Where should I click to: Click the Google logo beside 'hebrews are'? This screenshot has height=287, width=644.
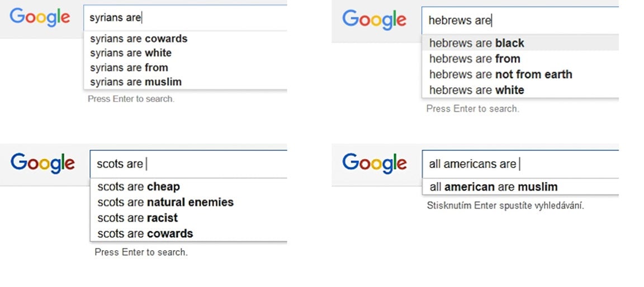pyautogui.click(x=374, y=20)
